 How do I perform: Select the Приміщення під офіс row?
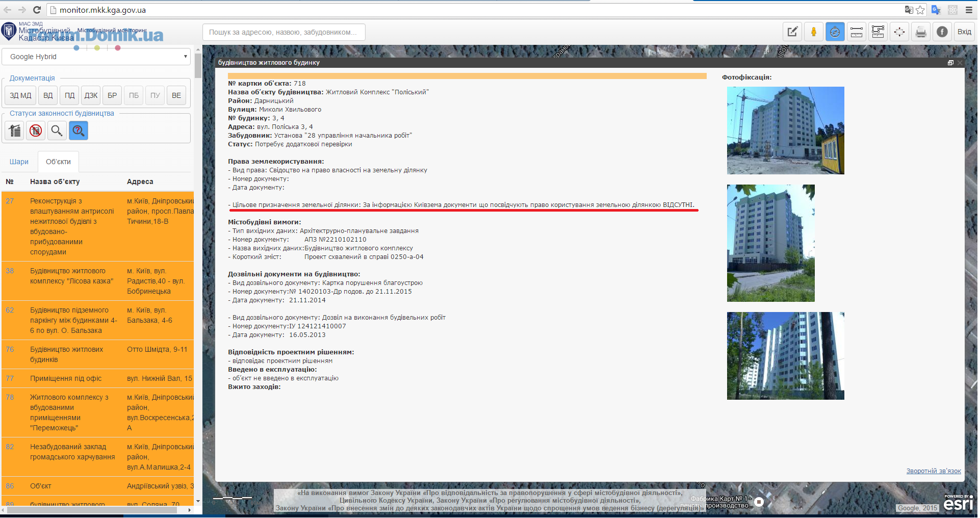[98, 378]
